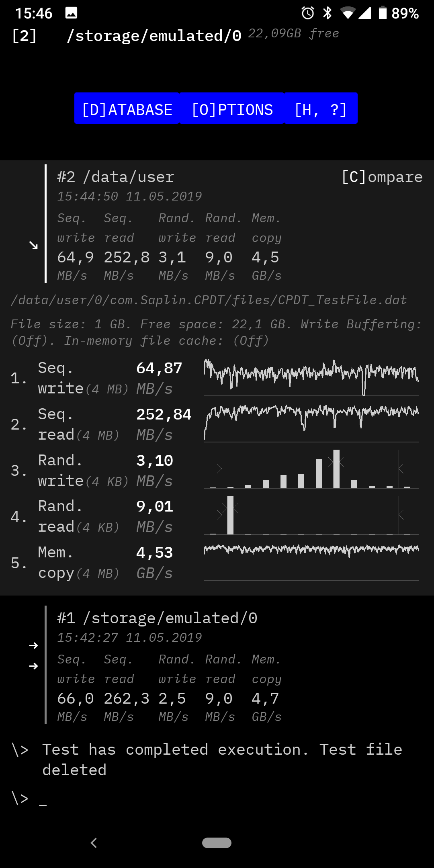The image size is (434, 868).
Task: Open the [O]PTIONS menu
Action: pos(232,108)
